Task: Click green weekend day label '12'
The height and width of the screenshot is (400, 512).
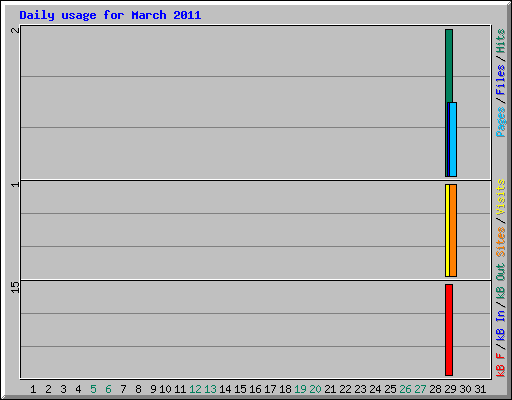Action: click(x=195, y=389)
